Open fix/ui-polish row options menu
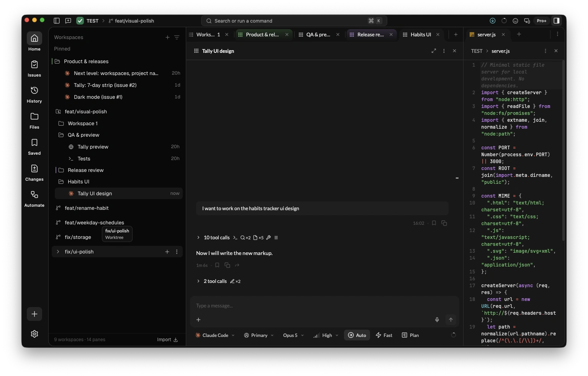 pos(177,252)
